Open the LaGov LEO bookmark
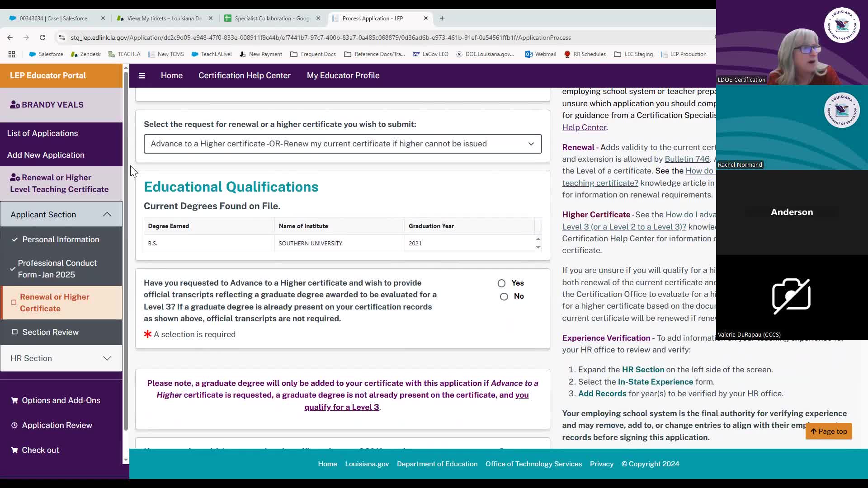The width and height of the screenshot is (868, 488). [430, 54]
